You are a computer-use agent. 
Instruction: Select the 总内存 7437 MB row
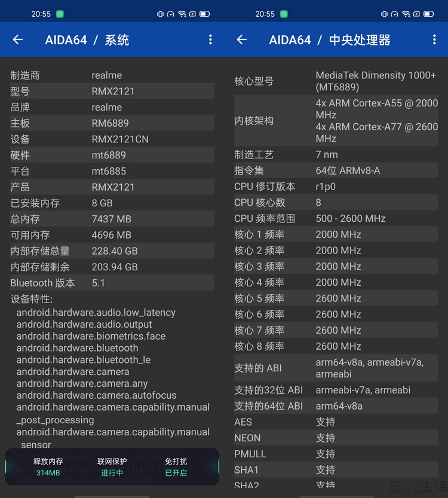(112, 219)
